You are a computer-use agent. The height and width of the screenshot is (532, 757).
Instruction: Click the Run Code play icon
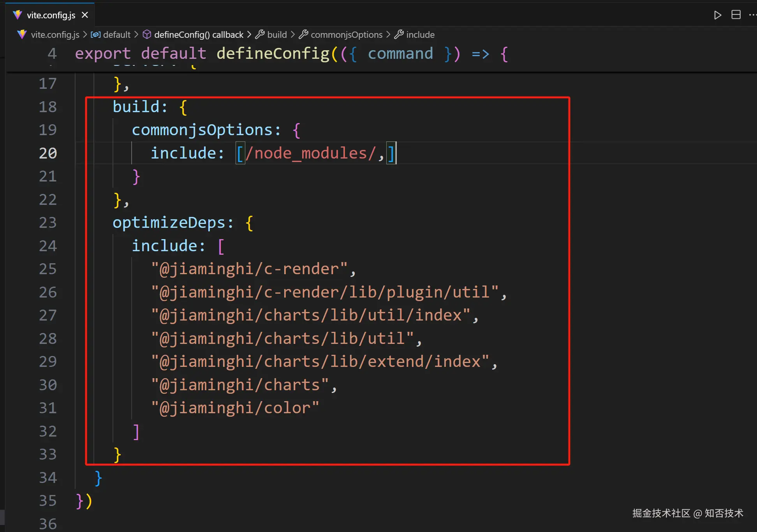click(717, 15)
